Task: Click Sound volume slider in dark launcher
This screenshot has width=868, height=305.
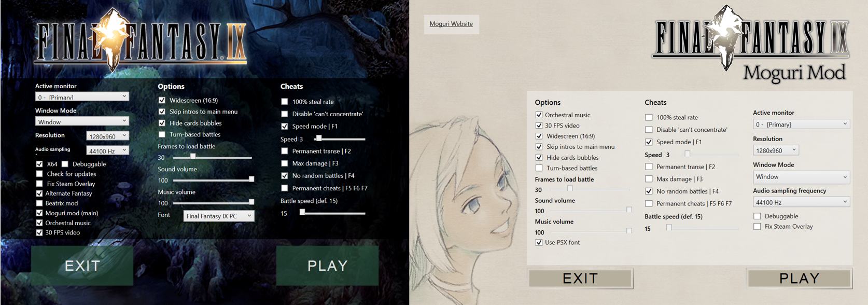Action: coord(213,179)
